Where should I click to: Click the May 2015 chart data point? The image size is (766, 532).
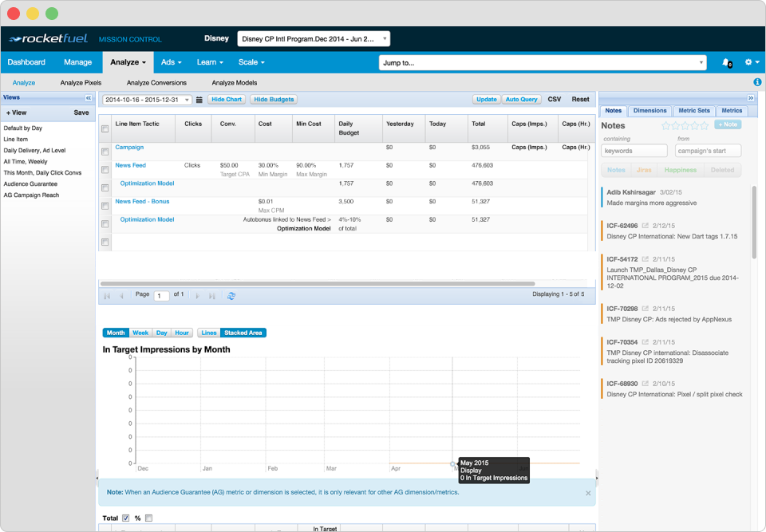pos(452,463)
